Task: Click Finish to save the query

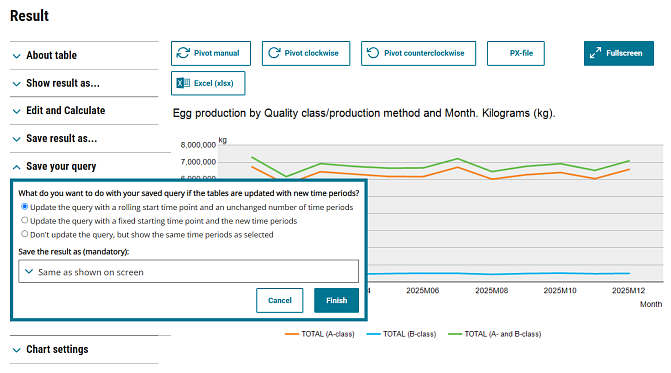Action: [x=336, y=300]
